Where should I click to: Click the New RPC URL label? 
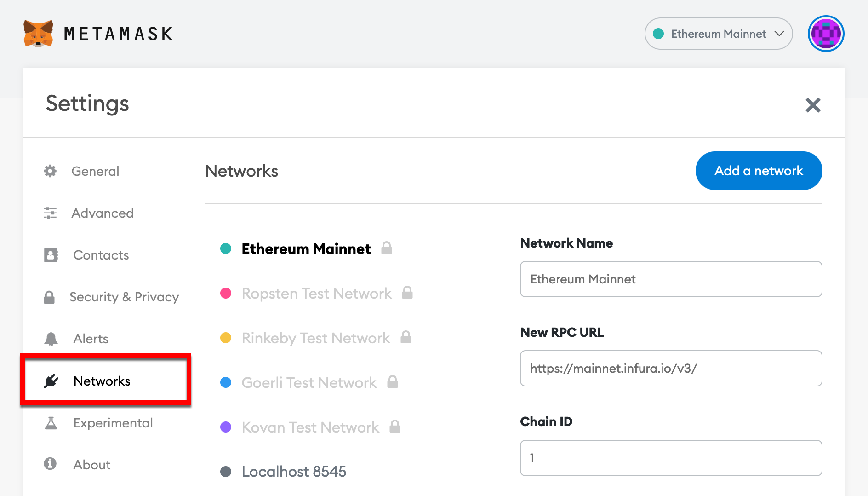(562, 332)
